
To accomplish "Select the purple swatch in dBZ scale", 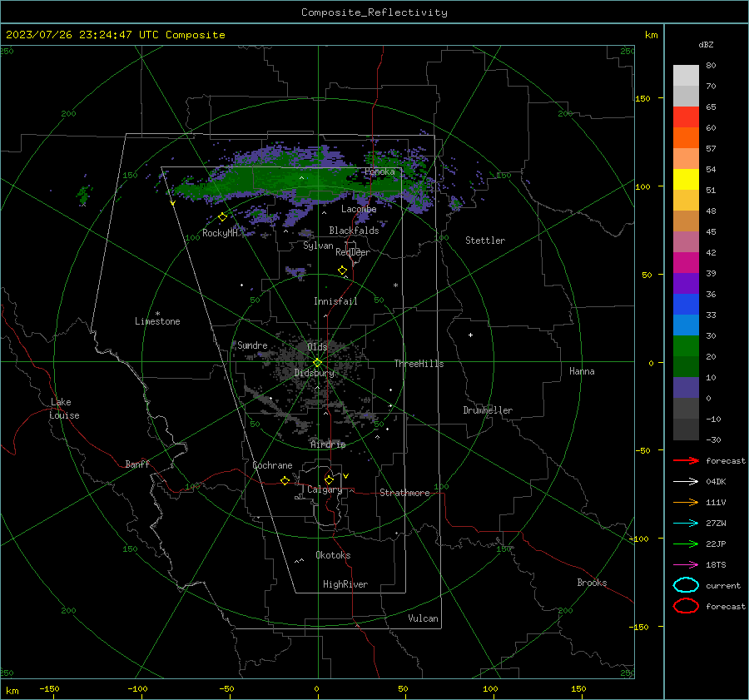I will [686, 283].
